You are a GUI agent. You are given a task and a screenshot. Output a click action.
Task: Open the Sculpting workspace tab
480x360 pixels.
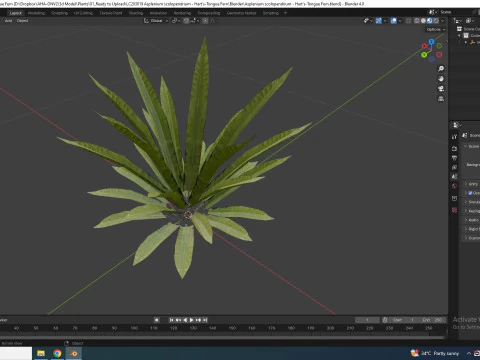pyautogui.click(x=59, y=13)
